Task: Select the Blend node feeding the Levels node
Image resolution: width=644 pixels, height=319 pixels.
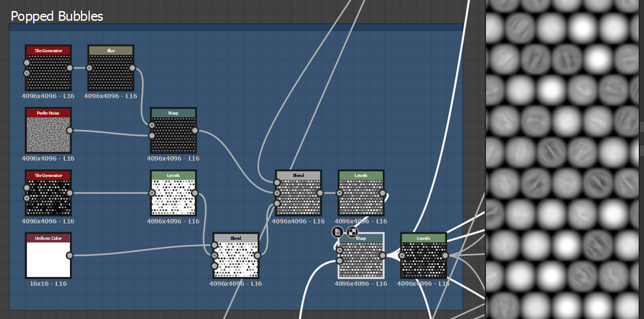Action: [298, 193]
